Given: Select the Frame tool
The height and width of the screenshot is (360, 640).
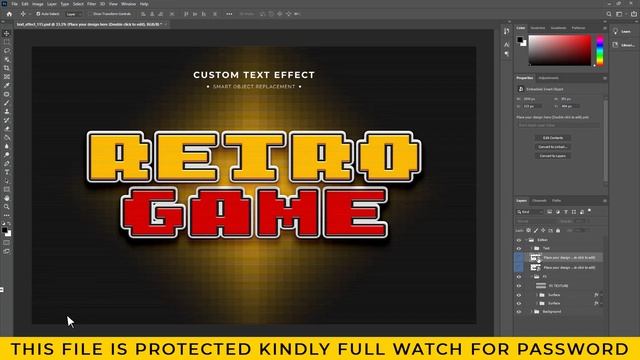Looking at the screenshot, I should [7, 77].
